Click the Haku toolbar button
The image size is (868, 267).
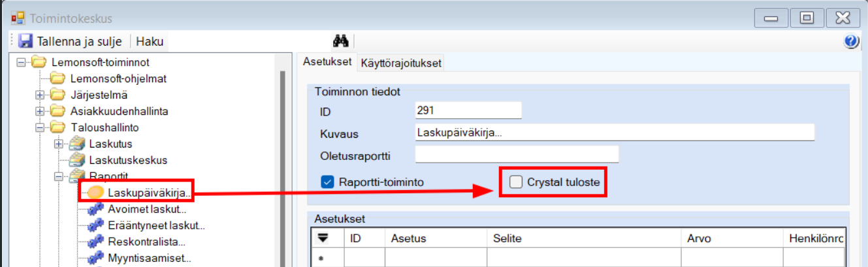point(150,42)
